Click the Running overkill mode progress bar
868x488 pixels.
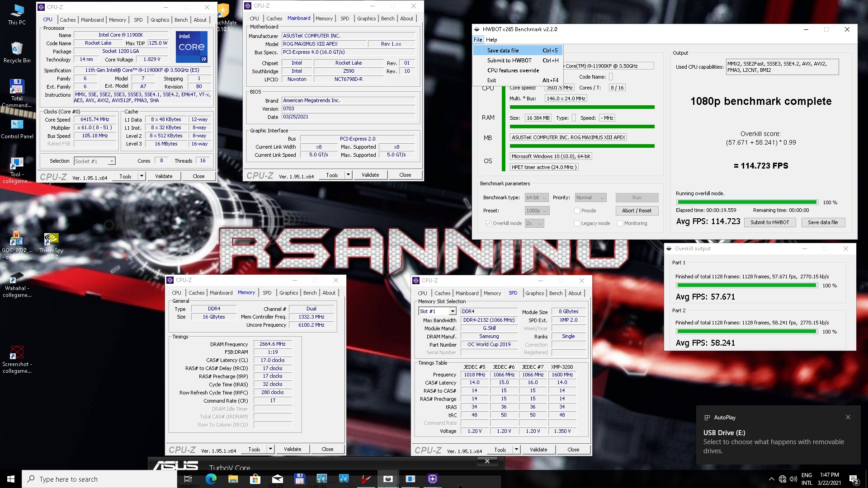pos(747,202)
